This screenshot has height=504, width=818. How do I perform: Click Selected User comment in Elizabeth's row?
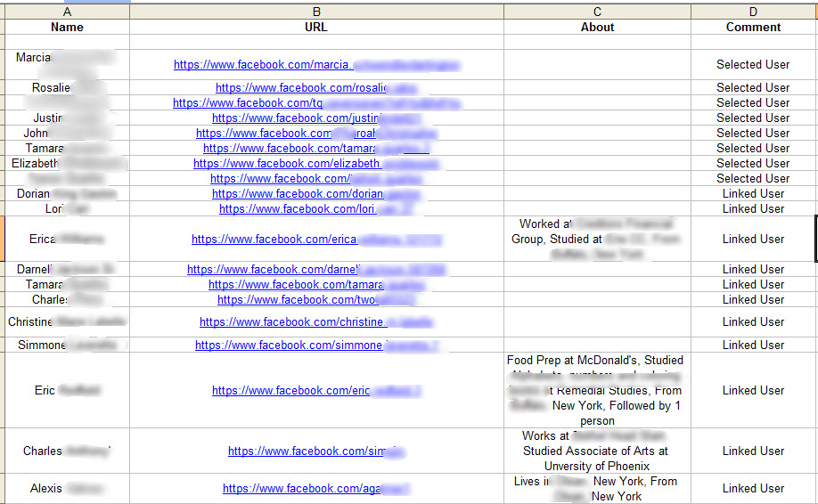753,163
